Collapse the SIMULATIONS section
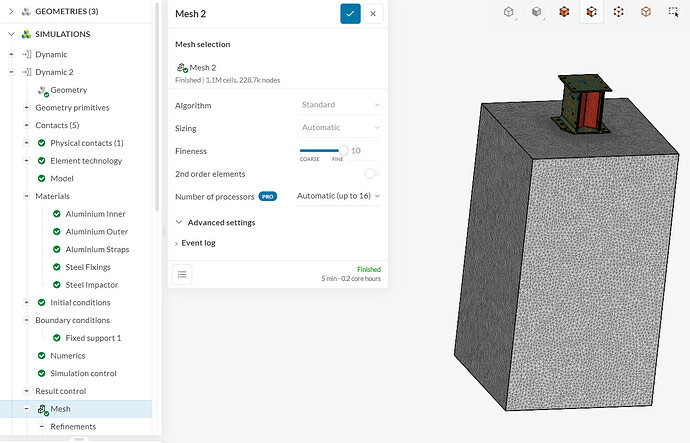This screenshot has height=443, width=690. [11, 34]
